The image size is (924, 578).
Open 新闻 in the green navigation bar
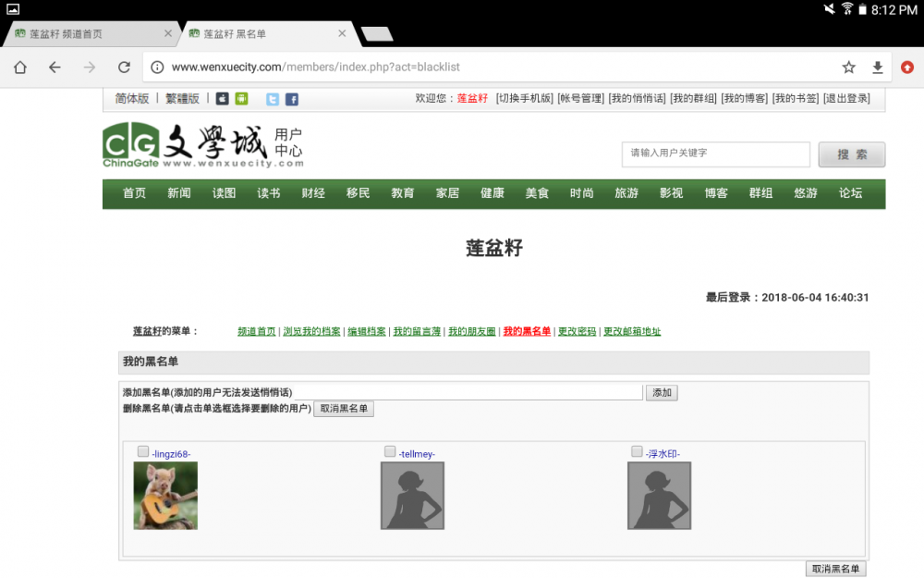[x=179, y=193]
